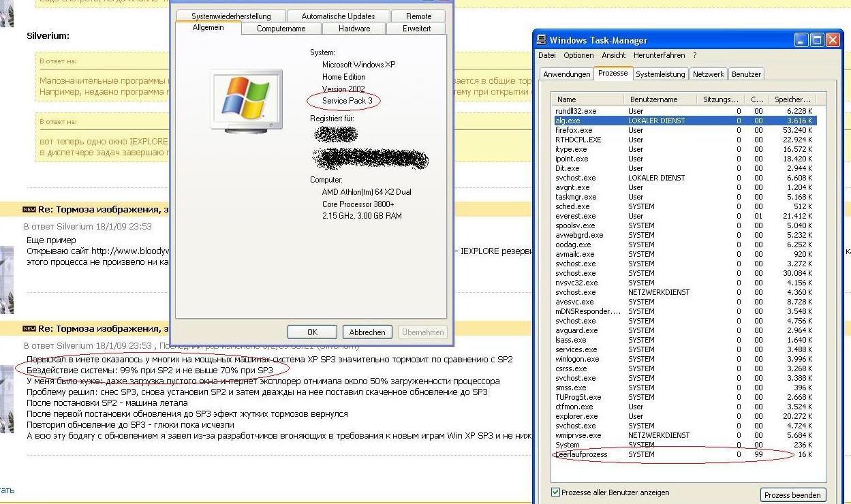The image size is (851, 504).
Task: Switch to the Anwendungen tab
Action: point(566,74)
